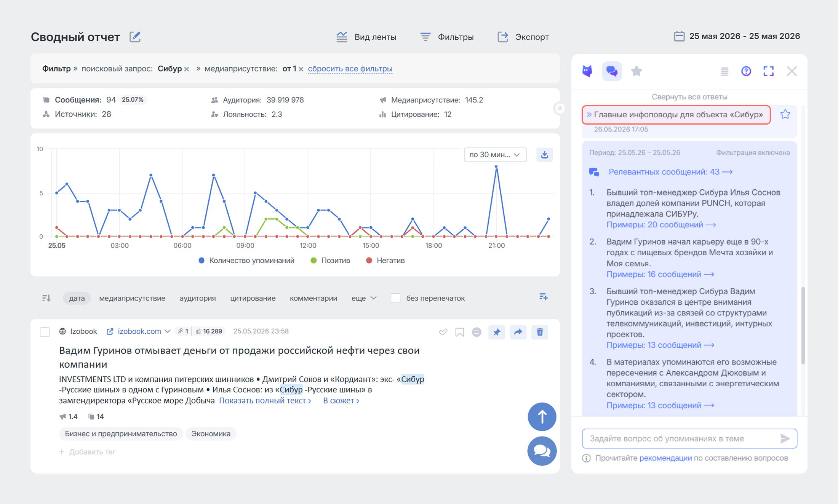The height and width of the screenshot is (504, 838).
Task: Click сбросить все фильтры link
Action: pos(350,69)
